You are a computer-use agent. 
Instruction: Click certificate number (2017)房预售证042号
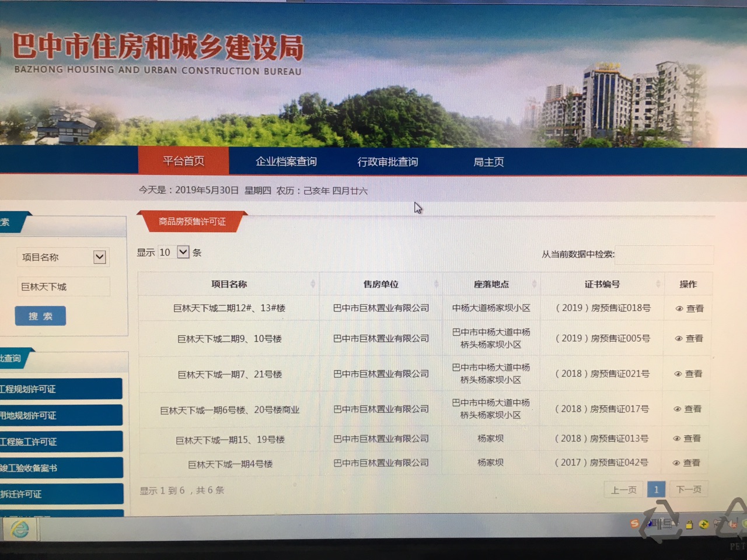click(x=601, y=463)
